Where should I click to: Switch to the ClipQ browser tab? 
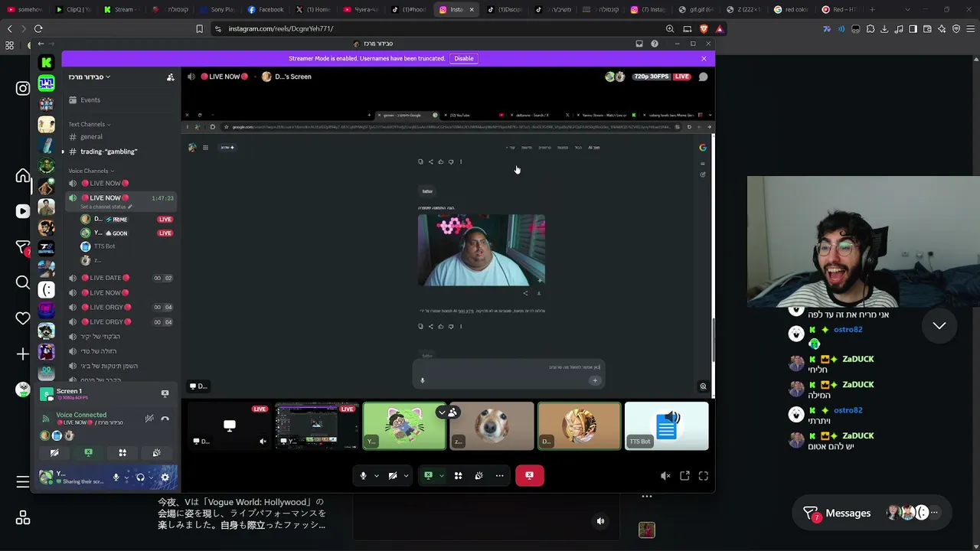[x=73, y=10]
